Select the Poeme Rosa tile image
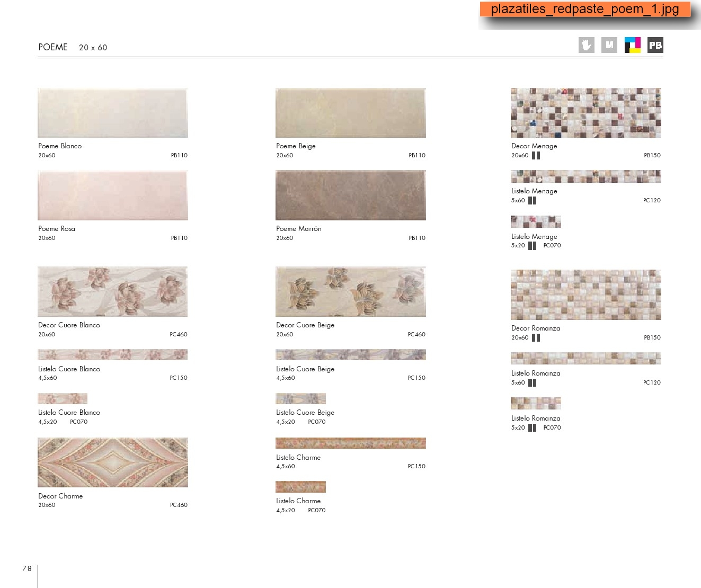 coord(113,195)
